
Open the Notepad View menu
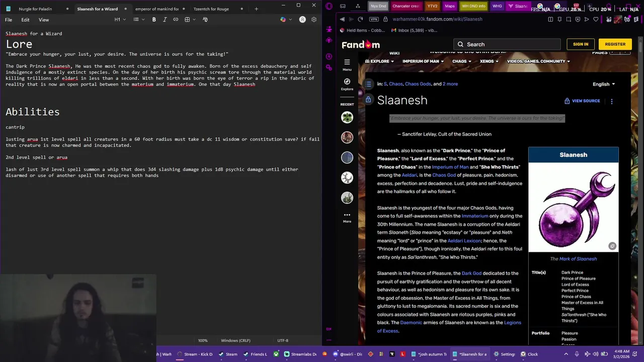44,20
